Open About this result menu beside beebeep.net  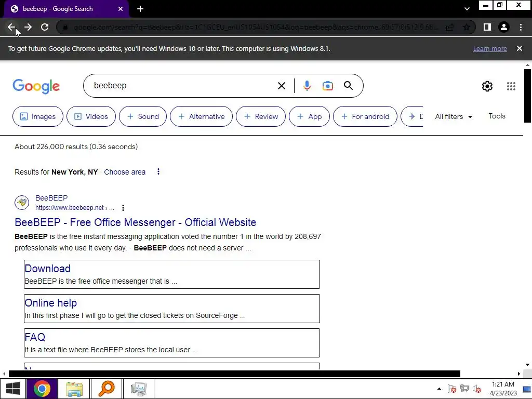tap(123, 208)
